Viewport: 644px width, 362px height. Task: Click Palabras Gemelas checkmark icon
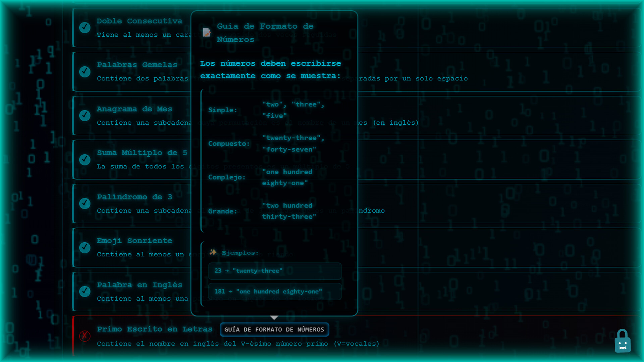coord(85,71)
